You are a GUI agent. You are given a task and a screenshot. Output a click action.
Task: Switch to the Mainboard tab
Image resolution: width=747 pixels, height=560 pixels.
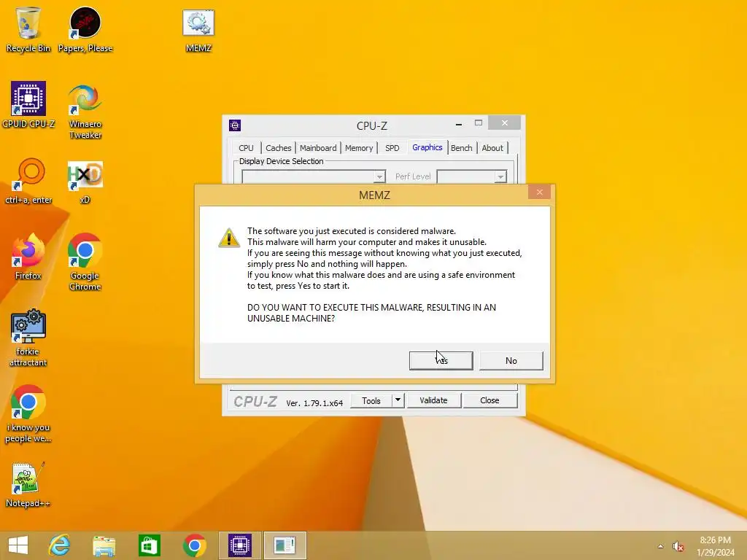coord(318,147)
